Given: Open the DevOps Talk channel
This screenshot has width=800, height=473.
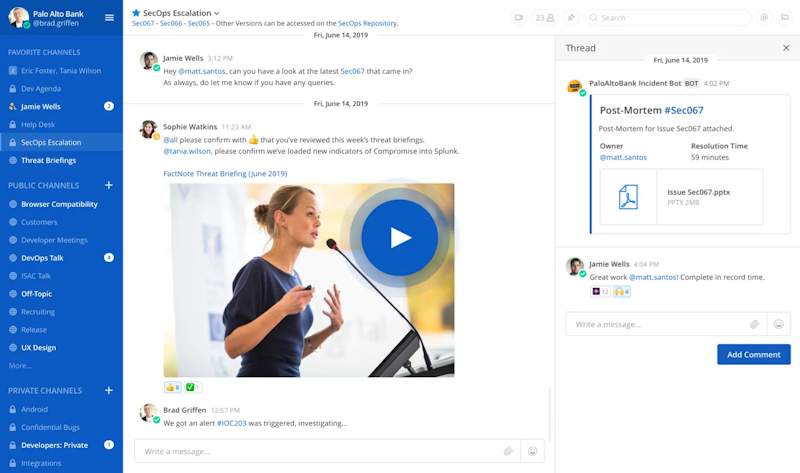Looking at the screenshot, I should tap(42, 258).
